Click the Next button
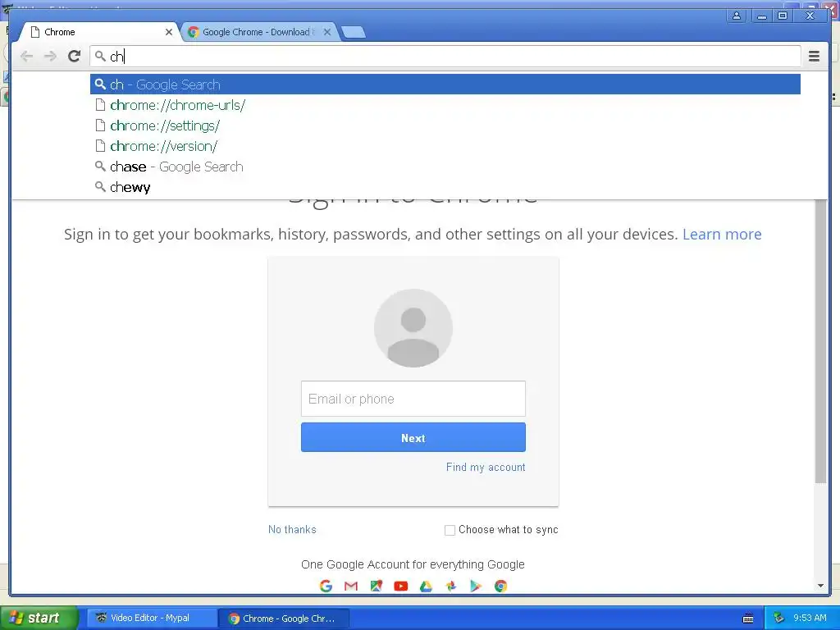 (413, 438)
